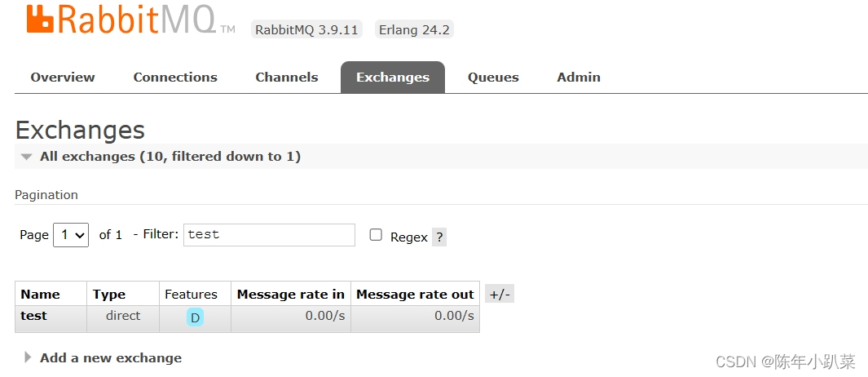Click the Erlang 24.2 version label
This screenshot has width=868, height=377.
coord(414,29)
